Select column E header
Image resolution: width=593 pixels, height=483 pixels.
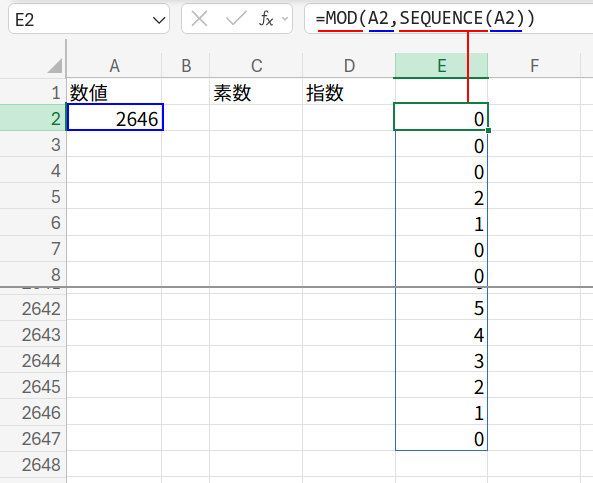441,66
